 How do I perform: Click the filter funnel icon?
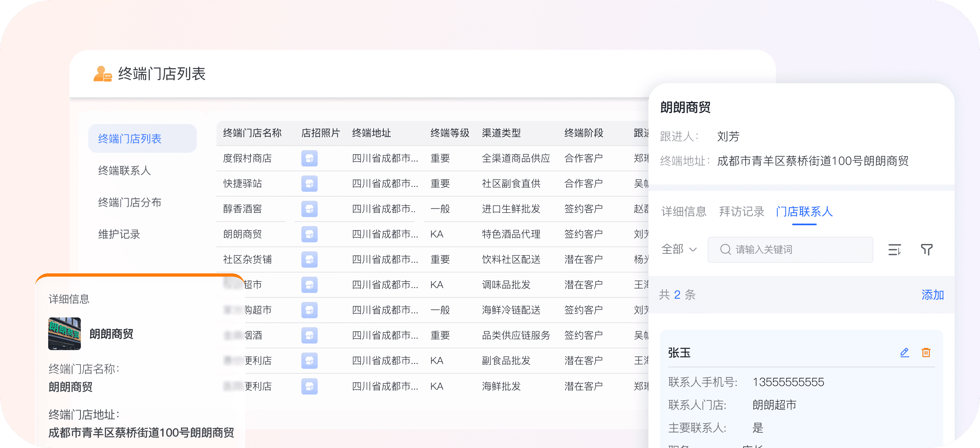(x=927, y=249)
